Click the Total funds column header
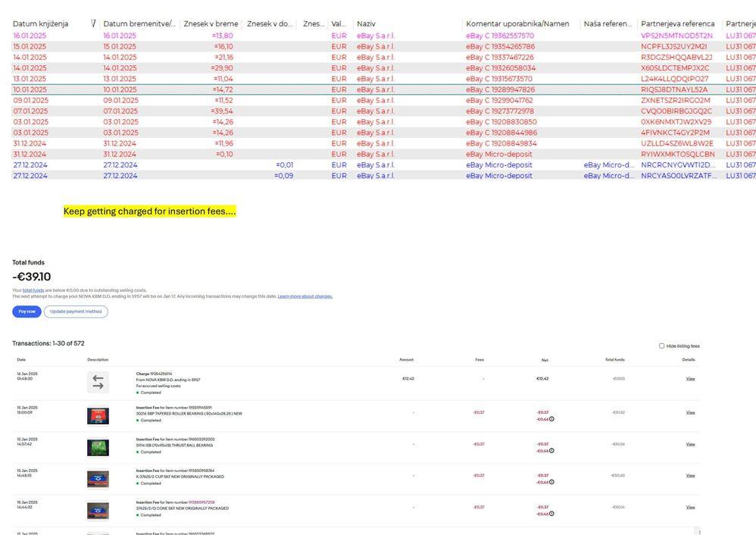 click(615, 359)
